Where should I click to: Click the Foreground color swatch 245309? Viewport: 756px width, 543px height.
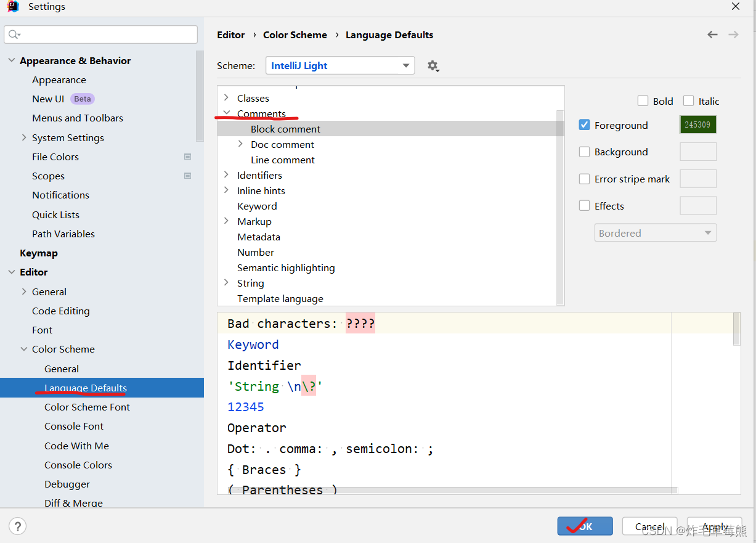(x=698, y=125)
